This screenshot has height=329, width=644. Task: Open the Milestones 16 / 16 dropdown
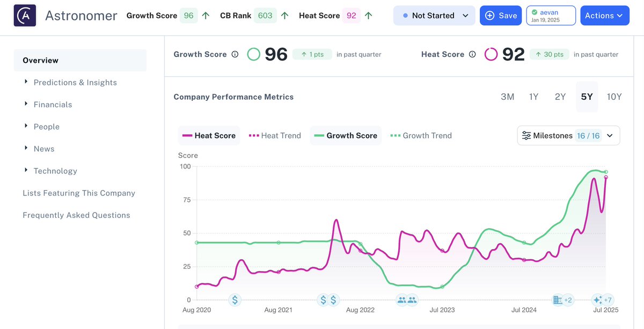569,136
